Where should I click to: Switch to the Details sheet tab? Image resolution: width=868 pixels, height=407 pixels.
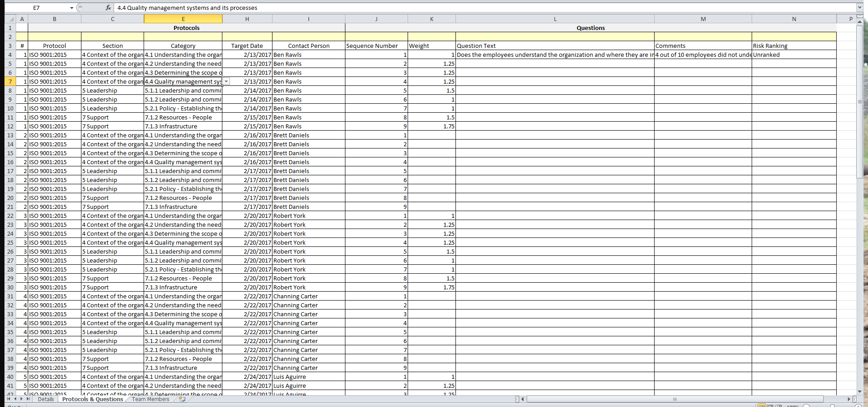click(x=46, y=399)
